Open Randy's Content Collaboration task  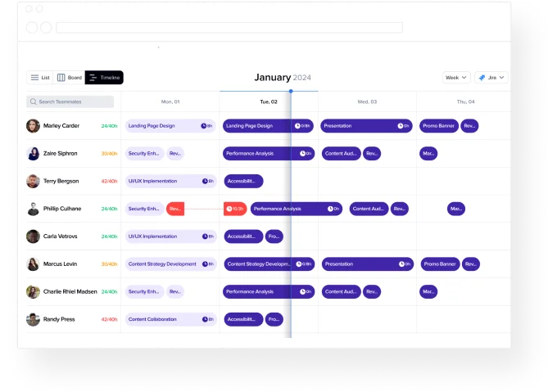171,319
